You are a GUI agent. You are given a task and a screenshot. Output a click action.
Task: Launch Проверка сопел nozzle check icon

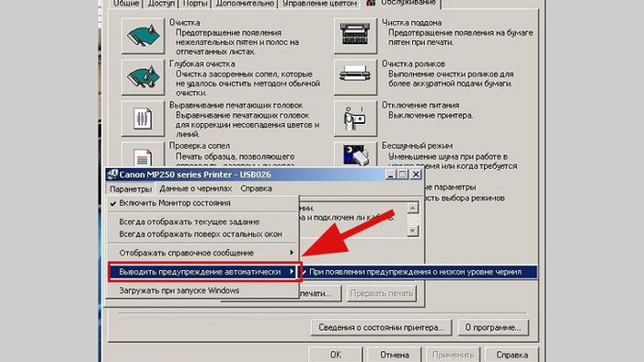tap(143, 154)
